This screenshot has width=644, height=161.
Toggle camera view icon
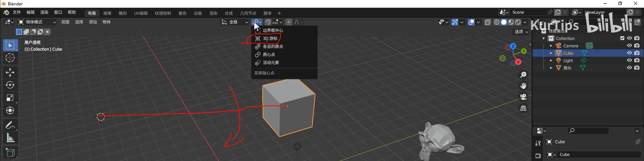(x=523, y=97)
